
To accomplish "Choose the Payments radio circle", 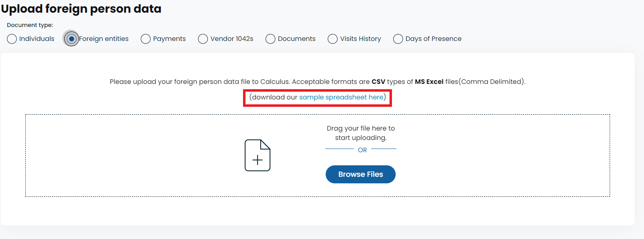I will click(x=146, y=39).
